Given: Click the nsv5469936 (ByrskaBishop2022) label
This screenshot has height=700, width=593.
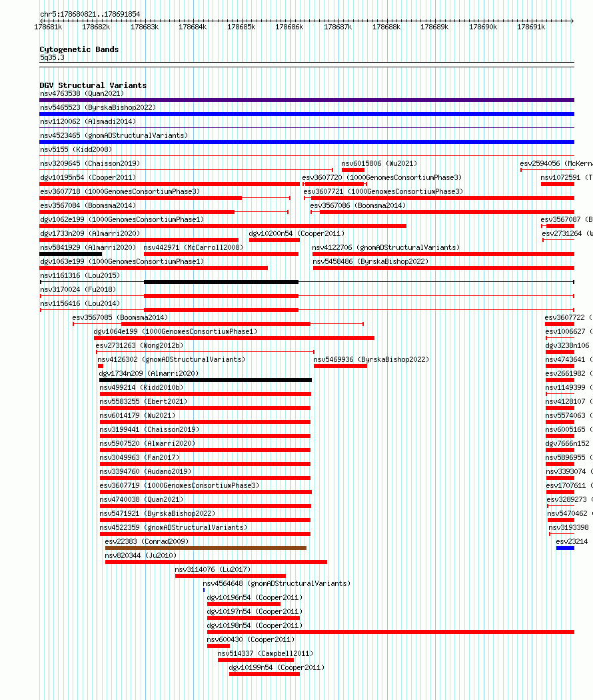Looking at the screenshot, I should pos(371,359).
